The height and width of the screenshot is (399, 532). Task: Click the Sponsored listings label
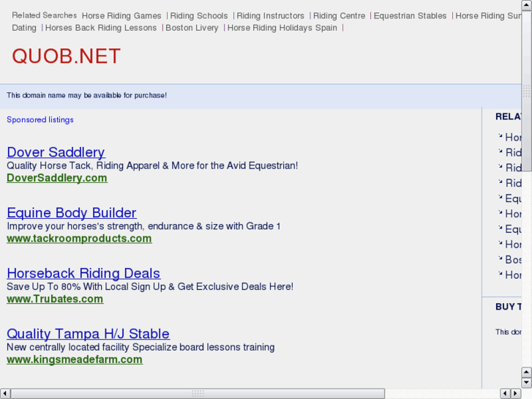coord(40,120)
